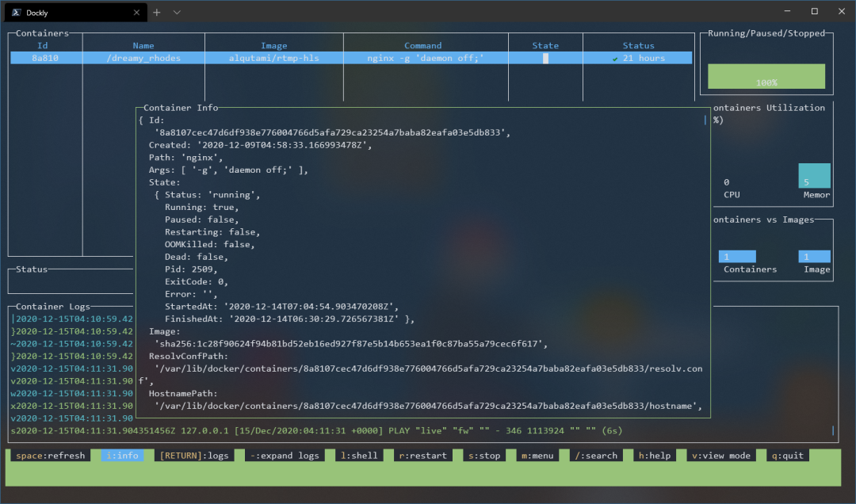856x504 pixels.
Task: Select the Dockly terminal tab
Action: (x=76, y=12)
